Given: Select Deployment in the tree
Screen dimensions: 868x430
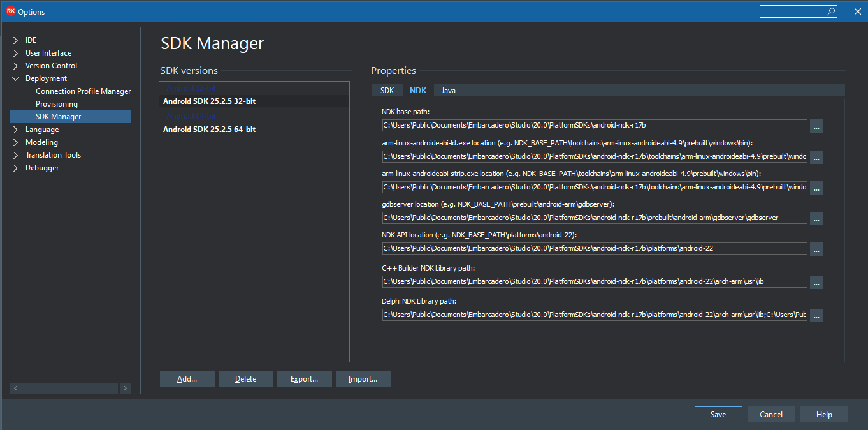Looking at the screenshot, I should [x=46, y=78].
